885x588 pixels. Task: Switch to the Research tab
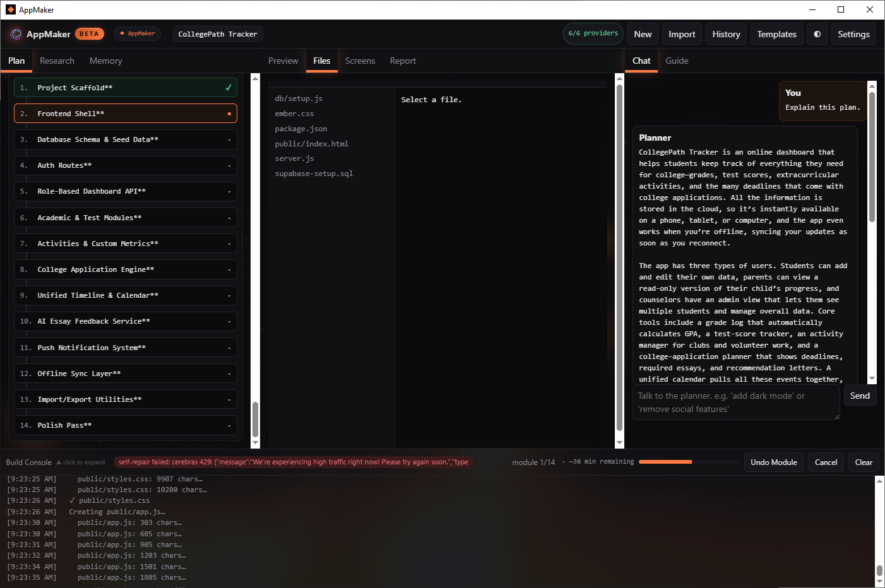tap(57, 61)
